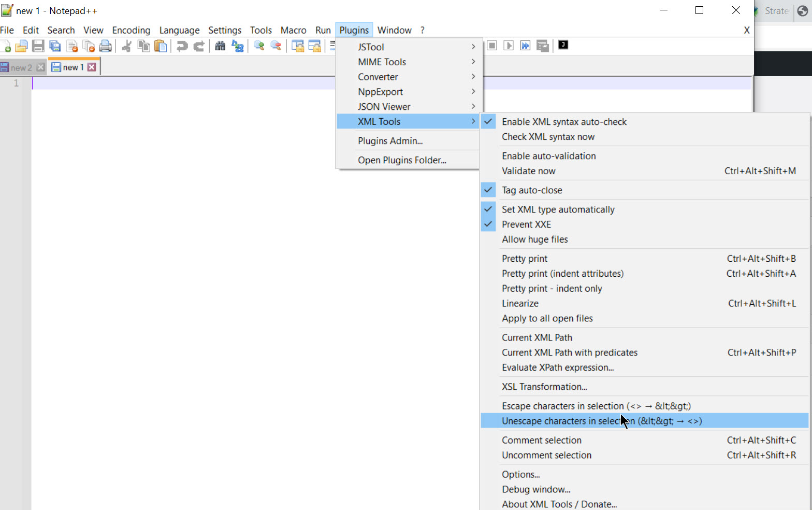
Task: Expand the Converter submenu
Action: coord(408,77)
